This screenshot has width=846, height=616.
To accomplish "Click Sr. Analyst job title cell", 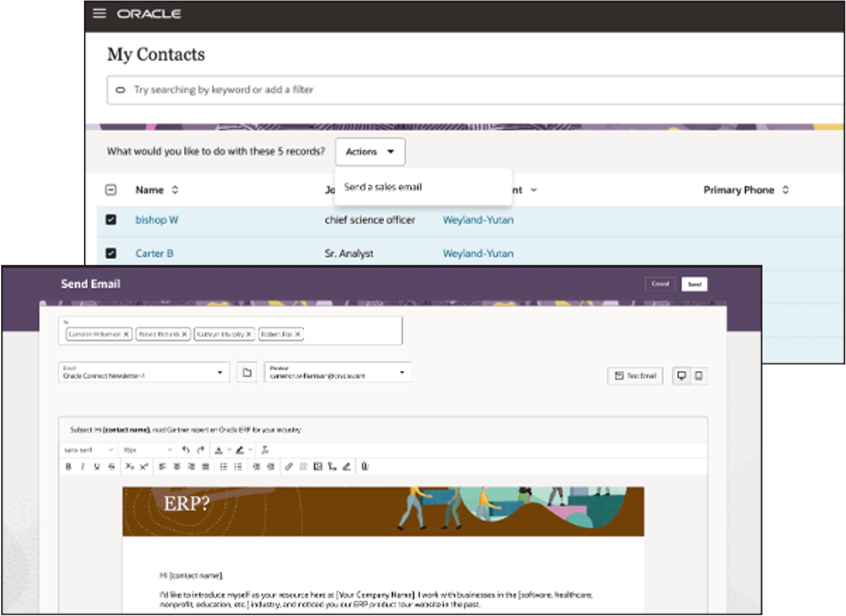I will pyautogui.click(x=349, y=254).
